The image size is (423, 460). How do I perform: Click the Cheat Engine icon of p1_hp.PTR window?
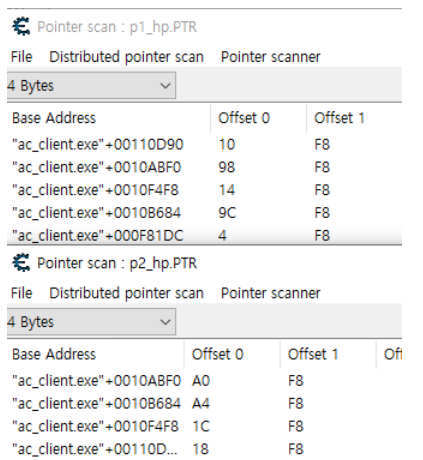[x=21, y=27]
